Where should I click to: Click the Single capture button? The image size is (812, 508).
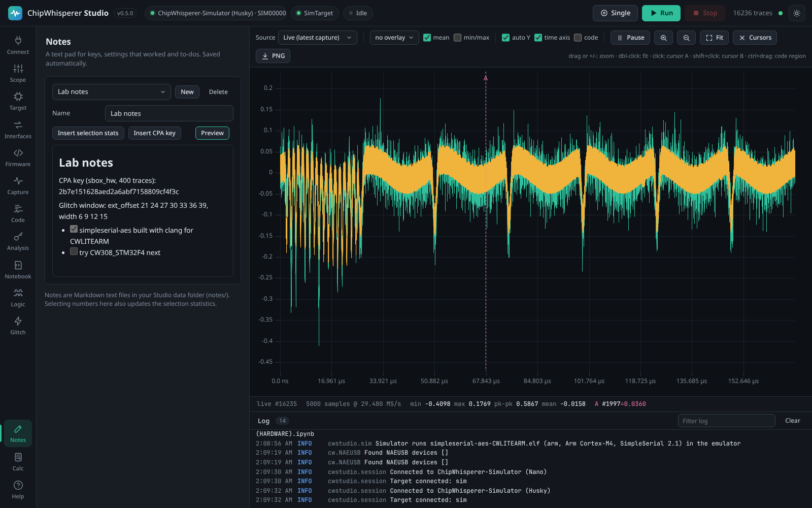(615, 13)
